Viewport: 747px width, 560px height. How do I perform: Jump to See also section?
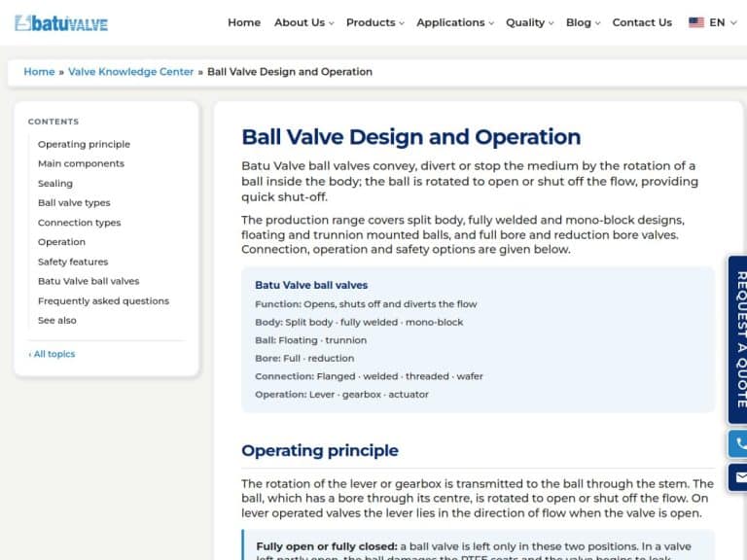(57, 320)
